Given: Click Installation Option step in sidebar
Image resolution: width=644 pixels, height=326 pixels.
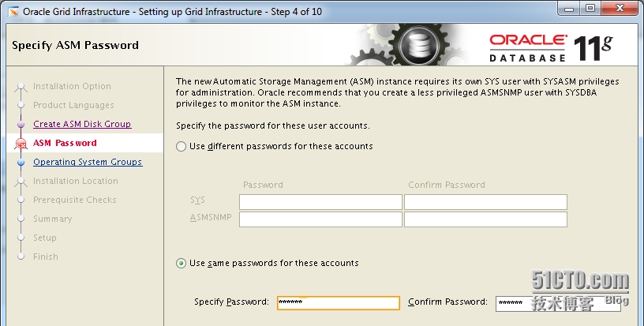Looking at the screenshot, I should (72, 86).
